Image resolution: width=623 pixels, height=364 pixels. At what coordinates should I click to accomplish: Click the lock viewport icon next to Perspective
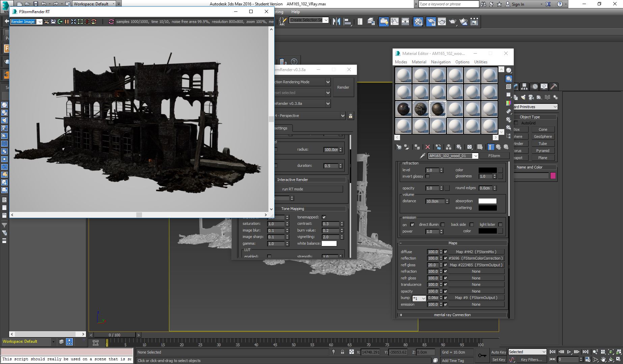[x=350, y=116]
